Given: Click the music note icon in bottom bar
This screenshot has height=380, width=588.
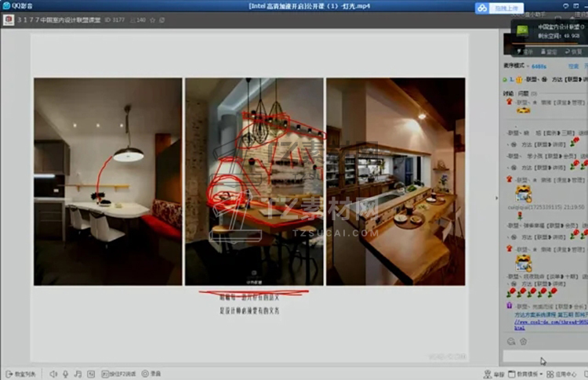Looking at the screenshot, I should pos(78,374).
